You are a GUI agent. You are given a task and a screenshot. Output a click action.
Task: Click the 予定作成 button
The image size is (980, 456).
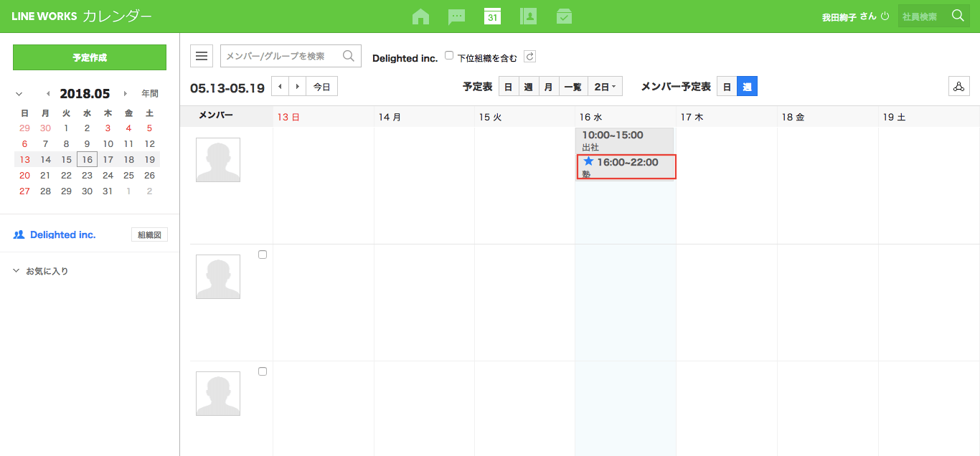90,57
